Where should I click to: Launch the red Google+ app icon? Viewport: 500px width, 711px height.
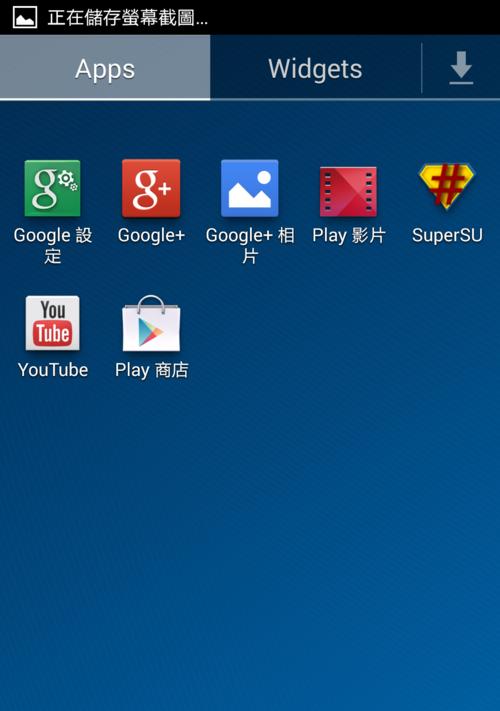[151, 188]
